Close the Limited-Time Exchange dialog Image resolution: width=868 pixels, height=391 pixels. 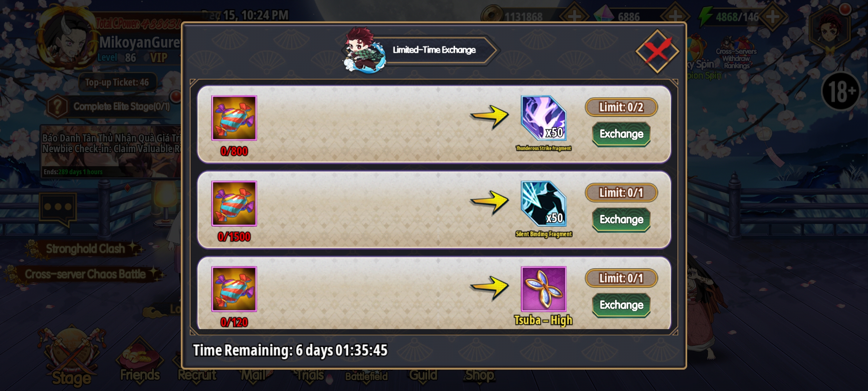tap(657, 51)
